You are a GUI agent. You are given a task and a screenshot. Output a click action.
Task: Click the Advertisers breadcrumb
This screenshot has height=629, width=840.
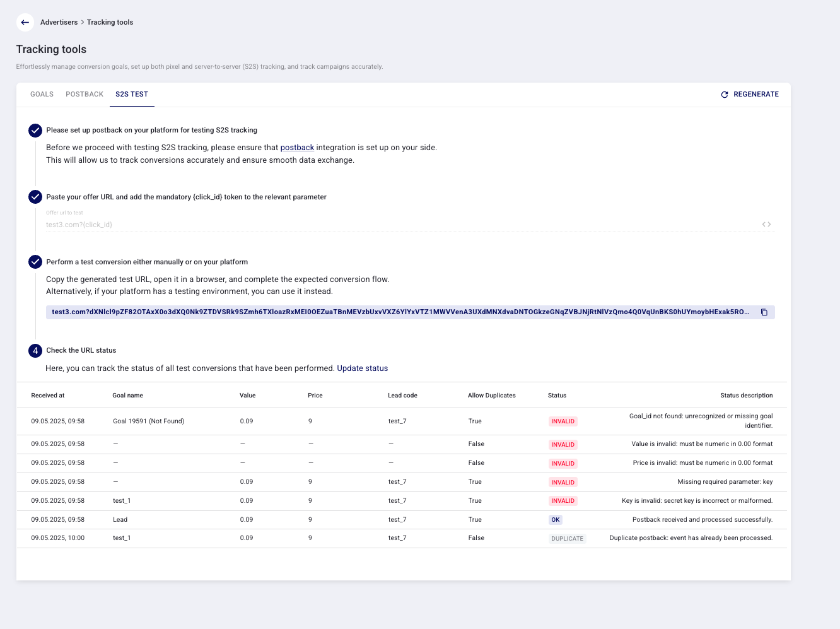tap(59, 22)
